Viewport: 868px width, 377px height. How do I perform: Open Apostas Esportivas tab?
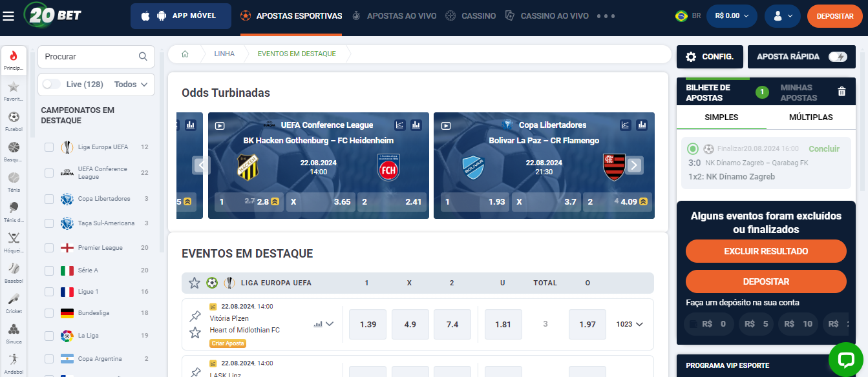coord(291,16)
